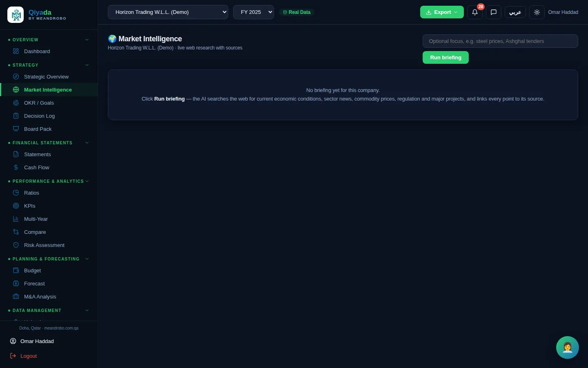This screenshot has width=588, height=368.
Task: Click the Decision Log clipboard icon
Action: [x=16, y=116]
